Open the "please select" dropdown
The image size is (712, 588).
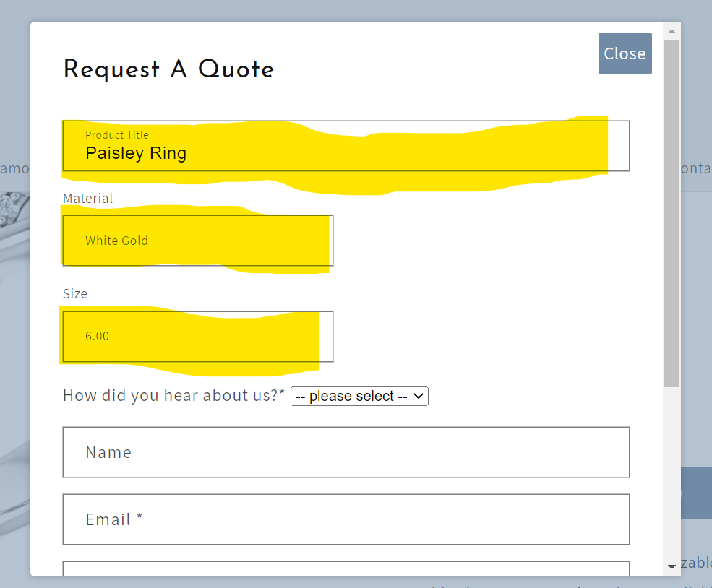pyautogui.click(x=359, y=397)
